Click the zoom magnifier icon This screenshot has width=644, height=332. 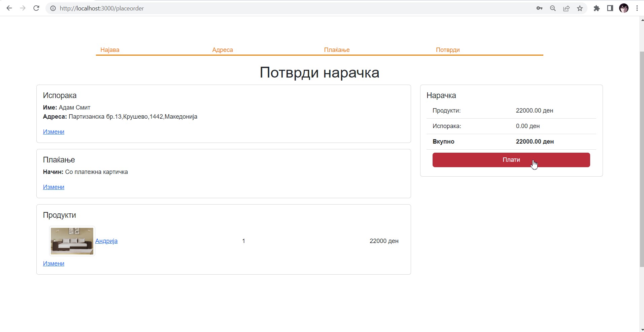[x=553, y=8]
